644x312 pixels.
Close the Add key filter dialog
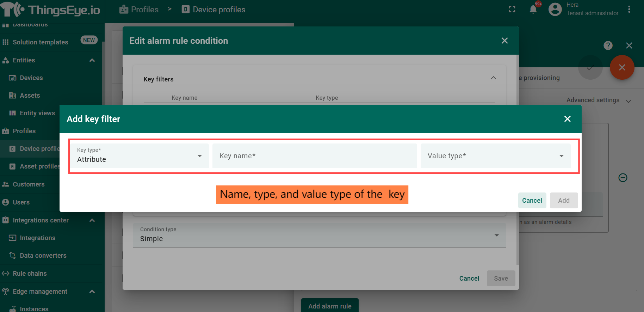567,119
